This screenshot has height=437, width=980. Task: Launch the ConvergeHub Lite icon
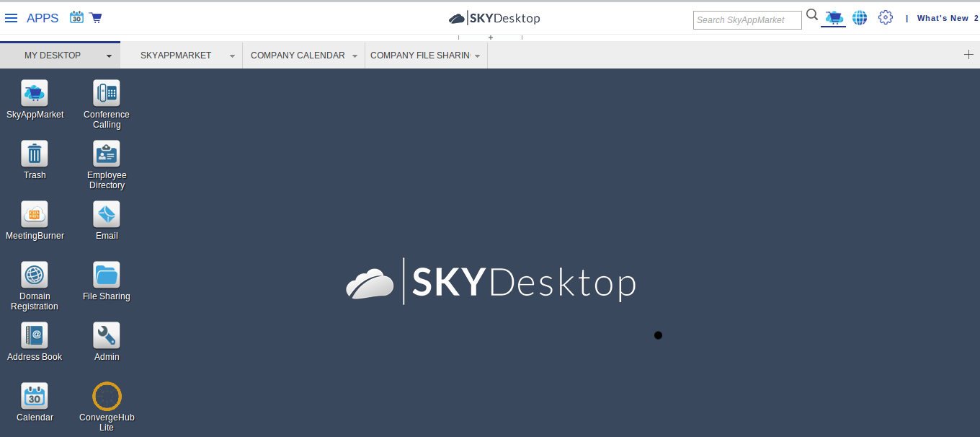pyautogui.click(x=107, y=396)
